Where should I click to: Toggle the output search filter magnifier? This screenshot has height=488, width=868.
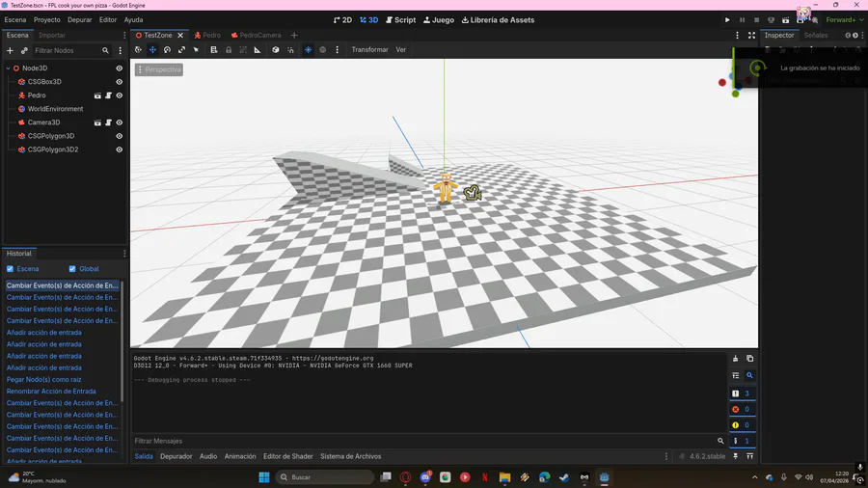click(750, 375)
